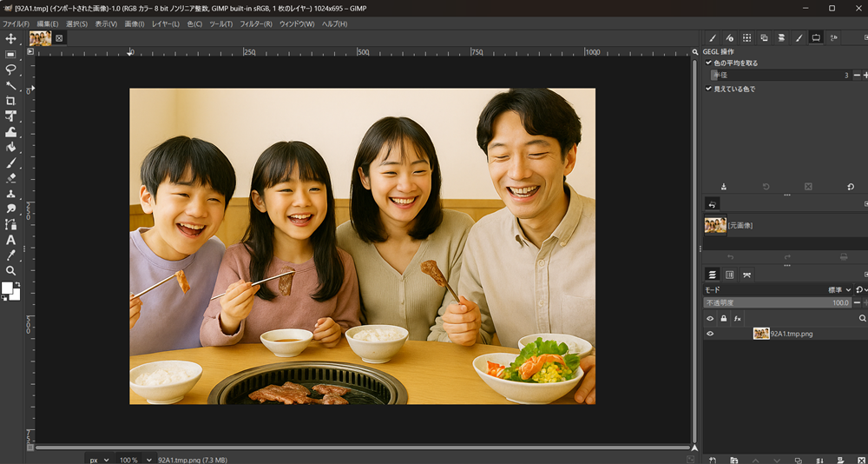Open the レイヤー(L) menu
This screenshot has height=464, width=868.
[x=166, y=23]
